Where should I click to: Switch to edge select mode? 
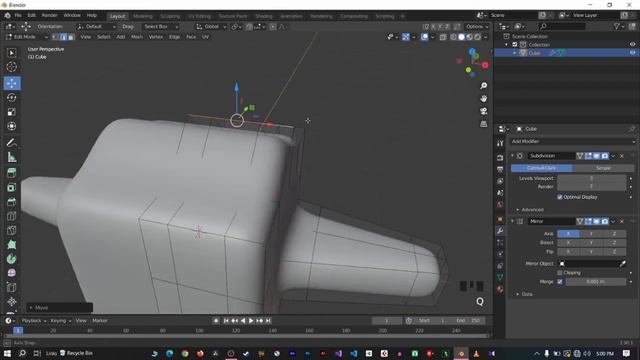coord(63,37)
